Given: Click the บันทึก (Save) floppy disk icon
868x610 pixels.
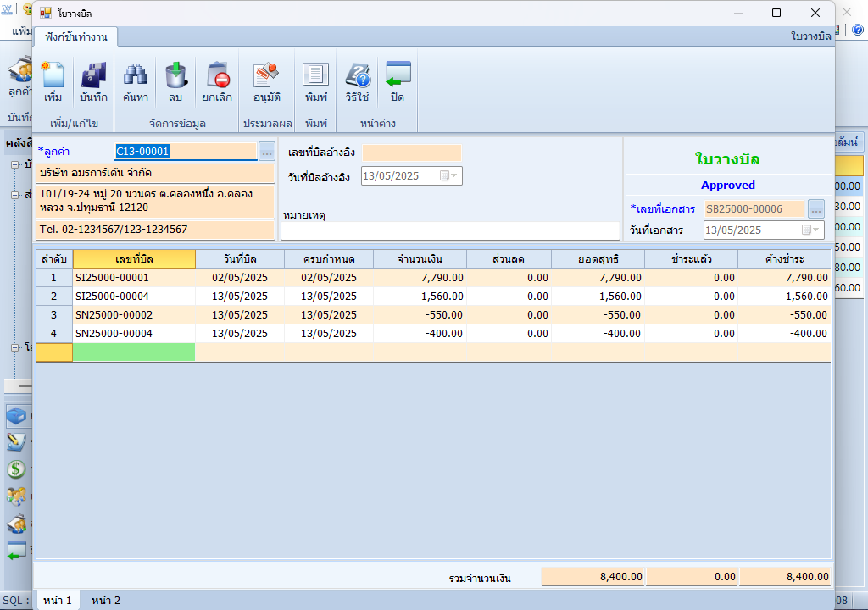Looking at the screenshot, I should [x=93, y=82].
